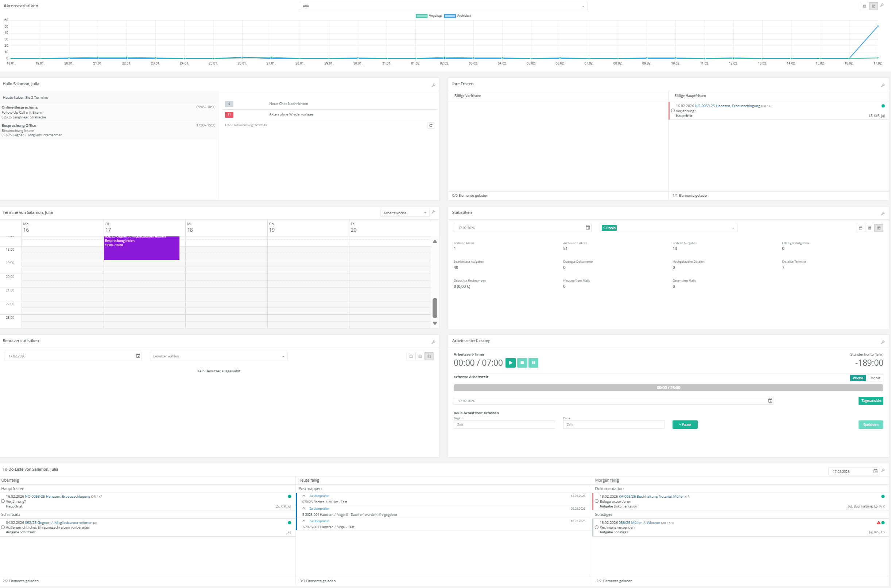Open wrench settings of Ihre Fristen widget
Viewport: 891px width, 588px height.
click(x=882, y=86)
